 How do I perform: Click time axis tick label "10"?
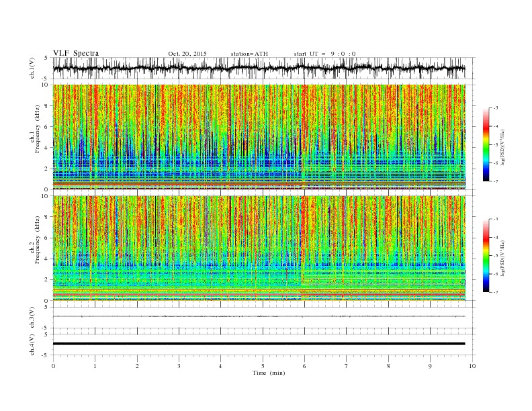coord(472,366)
